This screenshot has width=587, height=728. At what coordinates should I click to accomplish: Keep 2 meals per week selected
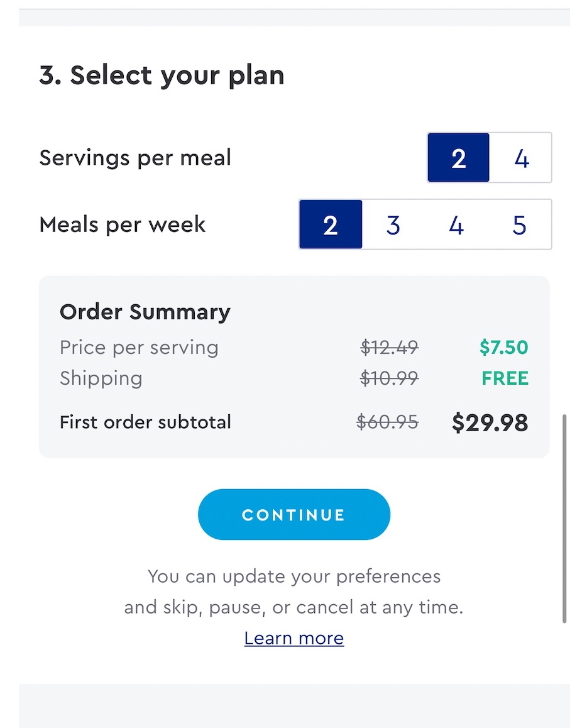331,224
